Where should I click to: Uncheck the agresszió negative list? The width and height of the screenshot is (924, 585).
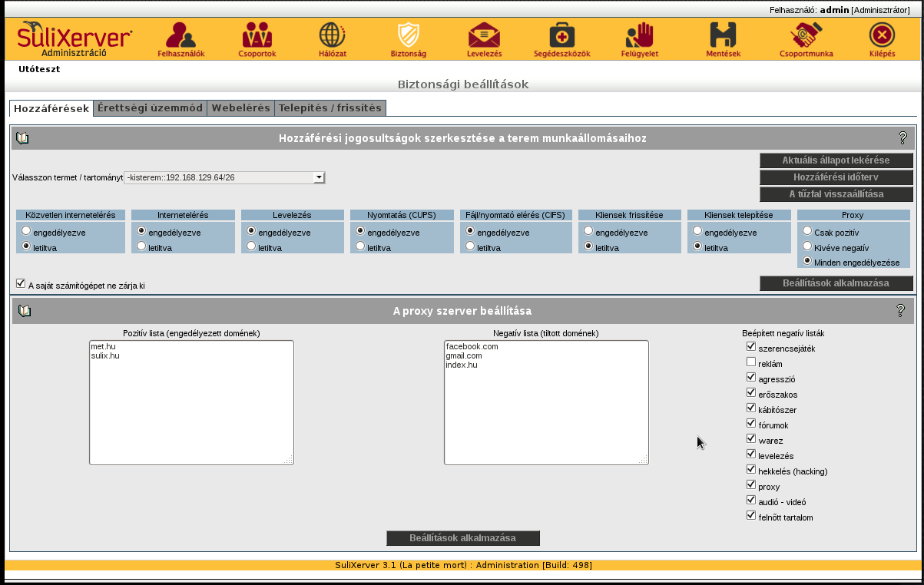(751, 378)
